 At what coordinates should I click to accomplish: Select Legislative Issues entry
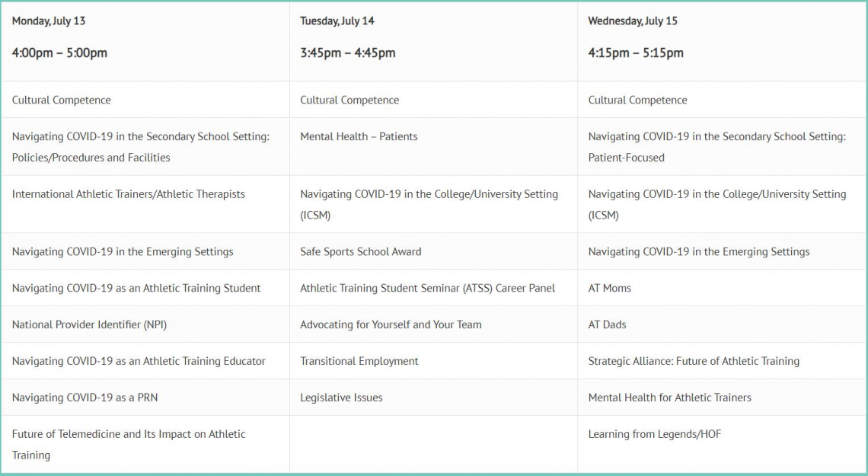click(341, 398)
